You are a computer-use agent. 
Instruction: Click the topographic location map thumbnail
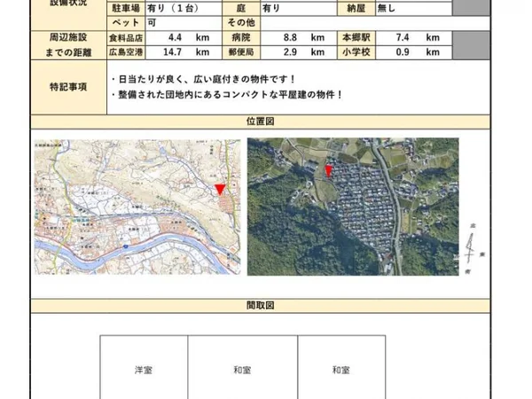tap(137, 207)
